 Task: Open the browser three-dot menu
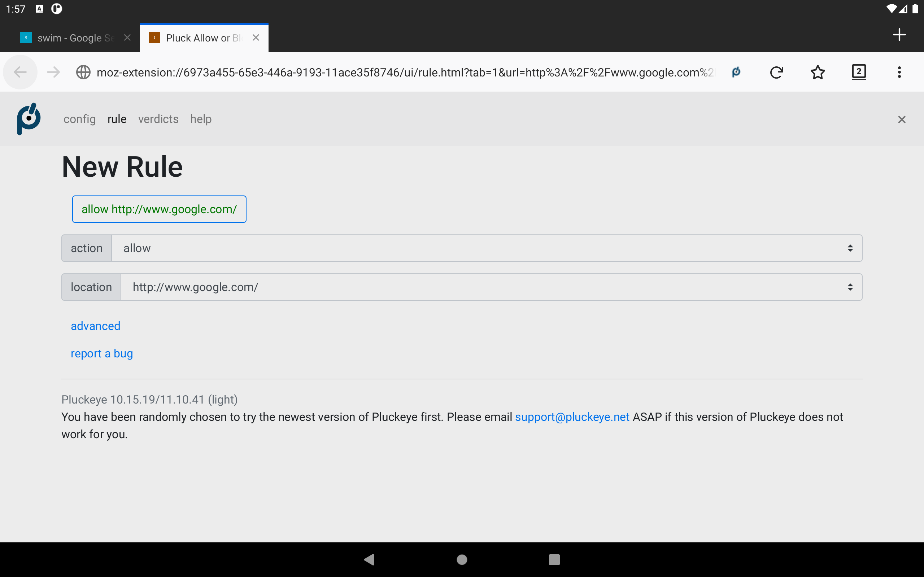pyautogui.click(x=899, y=72)
